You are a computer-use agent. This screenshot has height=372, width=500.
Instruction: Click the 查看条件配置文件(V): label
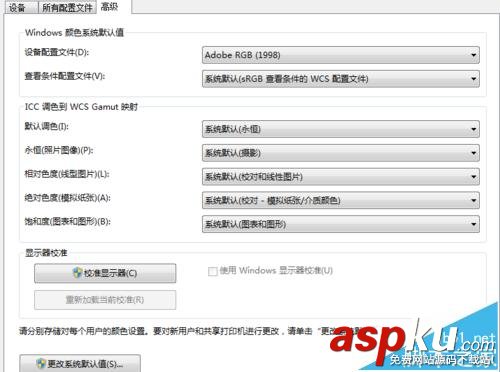pyautogui.click(x=65, y=76)
